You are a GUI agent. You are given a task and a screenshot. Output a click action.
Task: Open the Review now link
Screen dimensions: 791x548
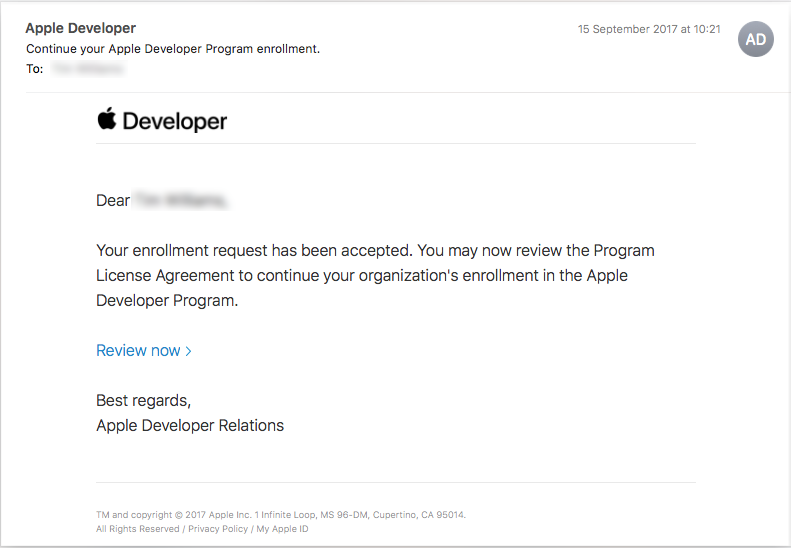click(x=143, y=350)
